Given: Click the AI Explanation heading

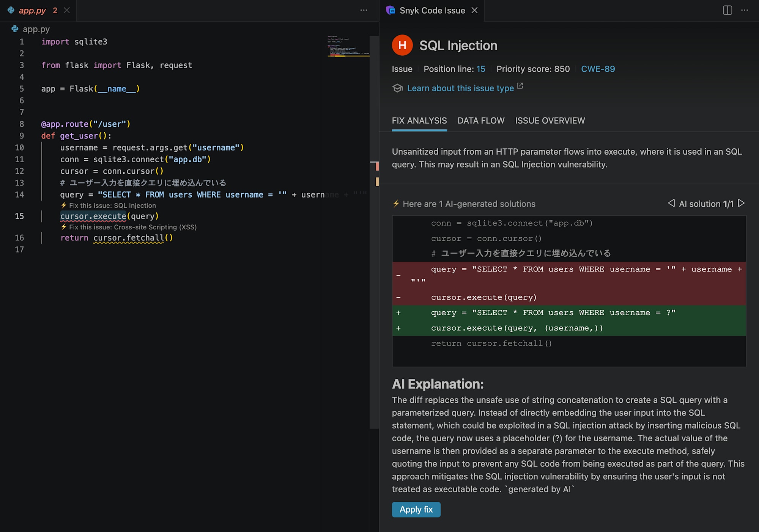Looking at the screenshot, I should (438, 384).
